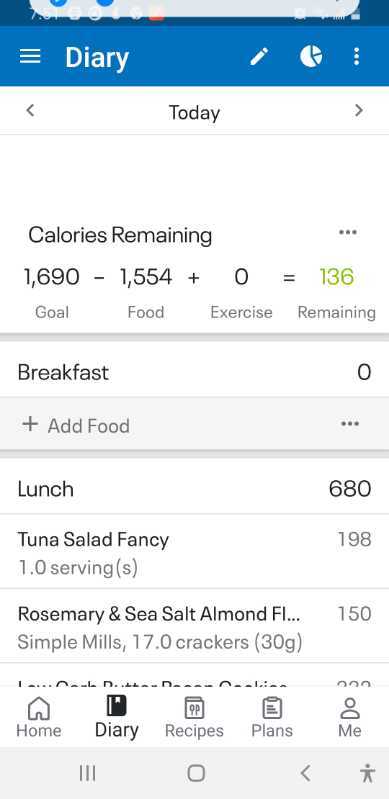Tap the Lunch section header

(194, 489)
